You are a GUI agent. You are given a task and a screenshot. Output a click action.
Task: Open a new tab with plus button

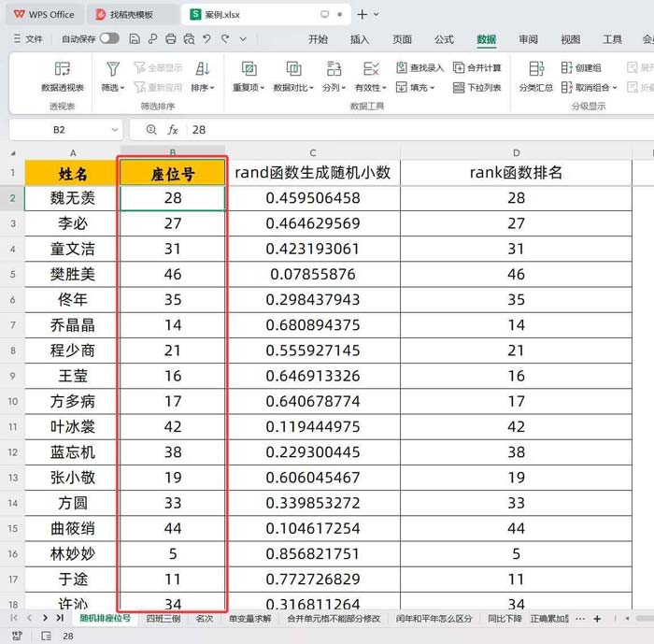point(363,15)
